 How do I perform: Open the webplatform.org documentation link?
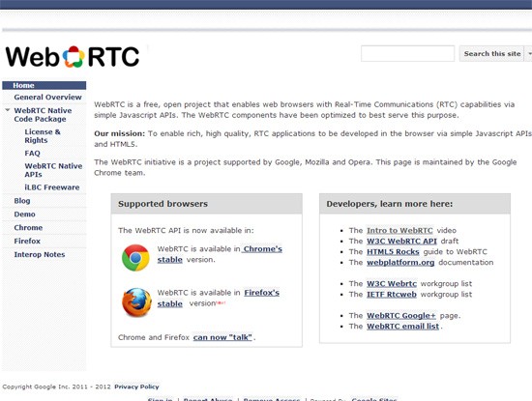[400, 263]
